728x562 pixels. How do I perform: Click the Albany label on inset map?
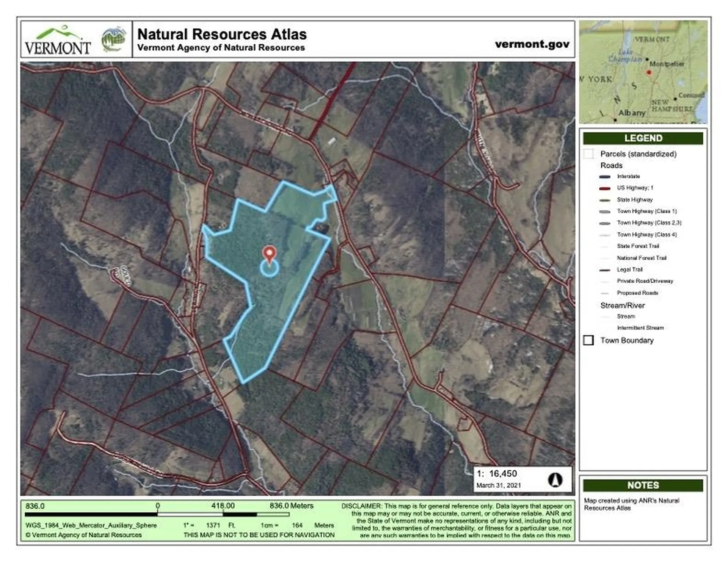click(x=632, y=113)
